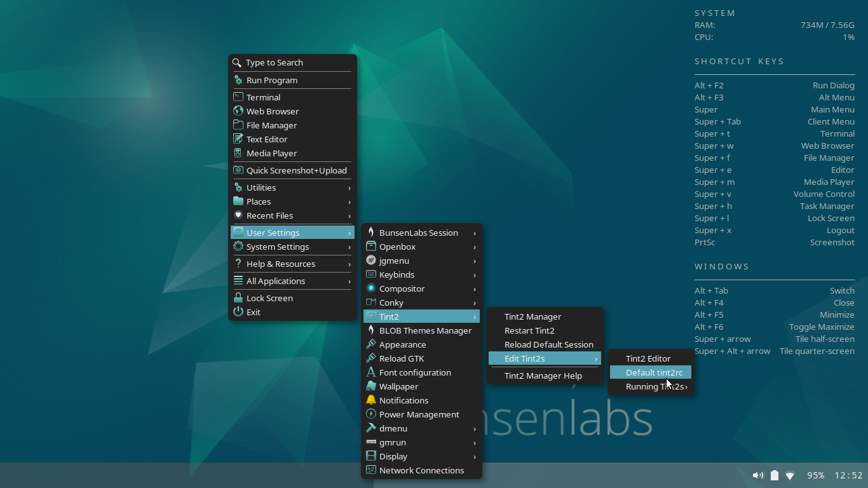Click the Network Connections icon
This screenshot has height=488, width=868.
point(371,470)
